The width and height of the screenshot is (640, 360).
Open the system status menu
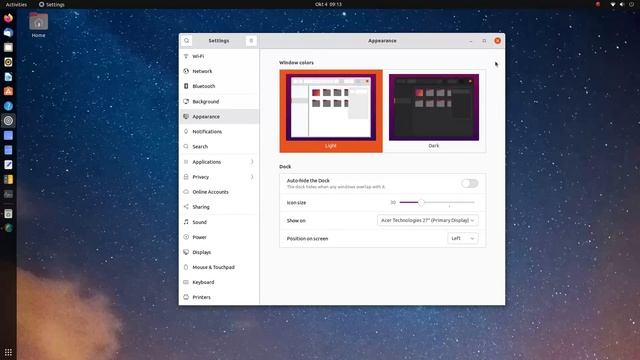(x=622, y=4)
